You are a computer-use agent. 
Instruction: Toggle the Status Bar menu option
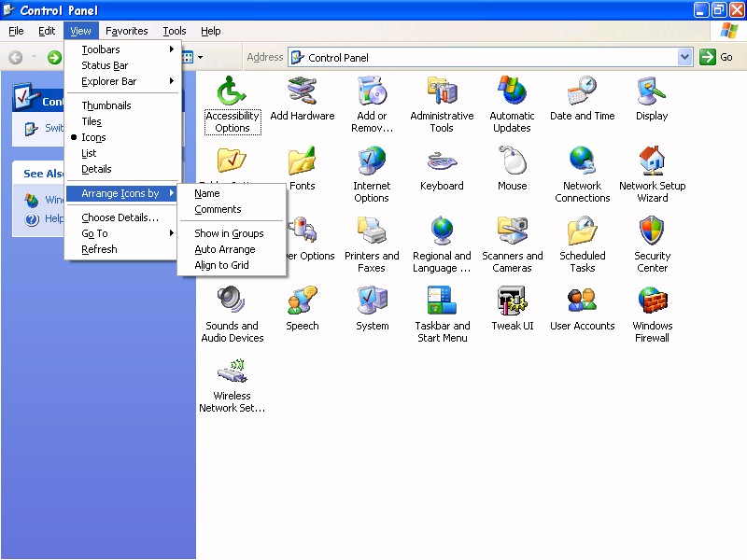click(122, 65)
